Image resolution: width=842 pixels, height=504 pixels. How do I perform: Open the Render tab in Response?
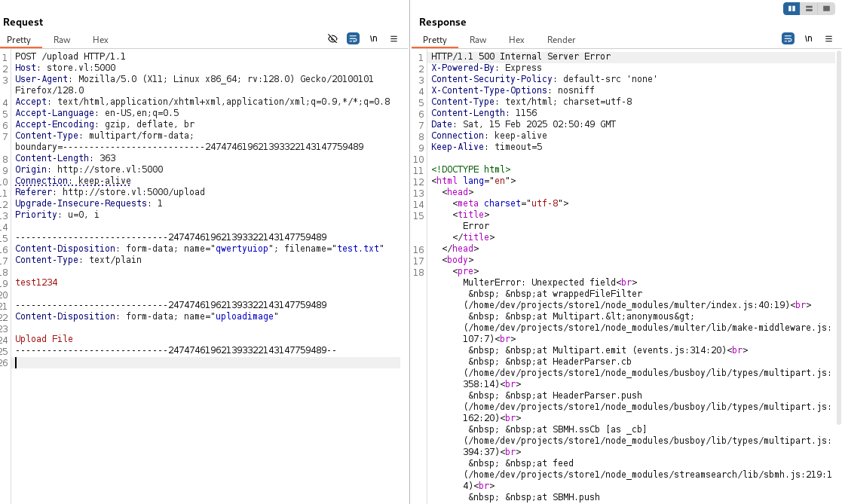tap(561, 40)
